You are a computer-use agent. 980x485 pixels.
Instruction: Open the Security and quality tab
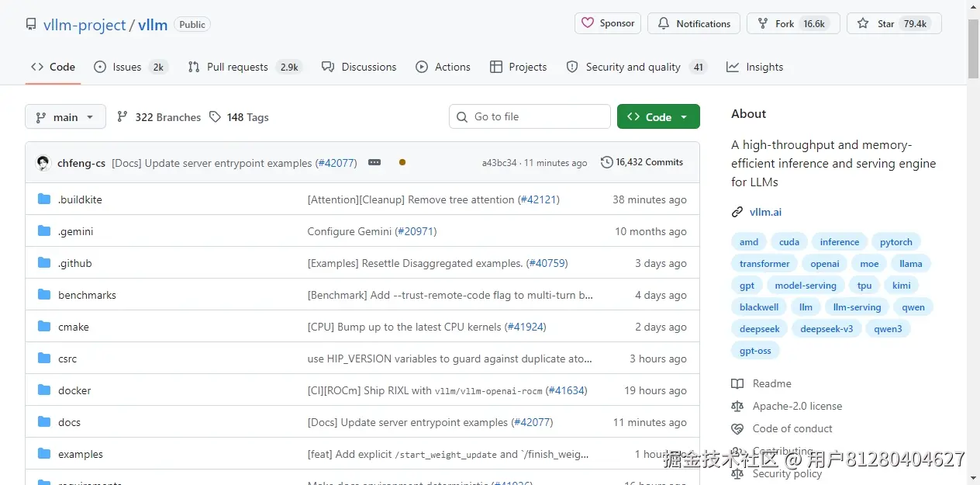[637, 67]
